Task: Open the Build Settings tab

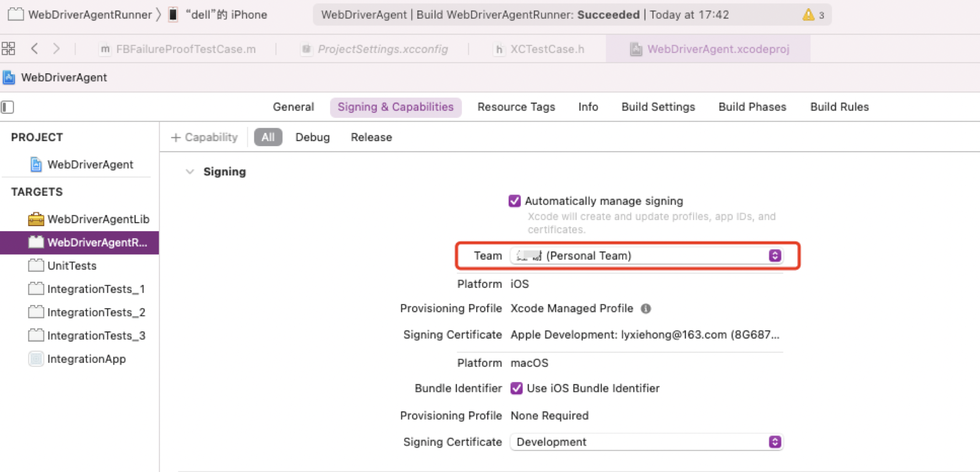Action: pyautogui.click(x=658, y=107)
